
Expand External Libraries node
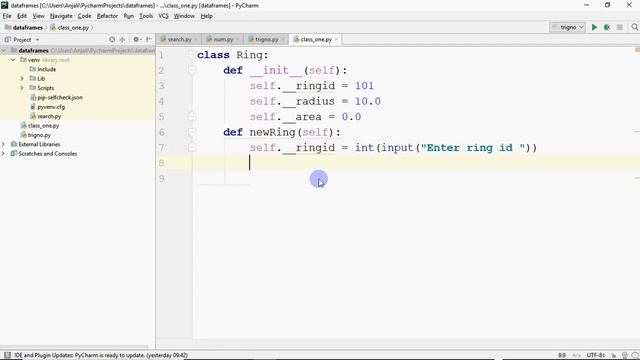click(4, 144)
